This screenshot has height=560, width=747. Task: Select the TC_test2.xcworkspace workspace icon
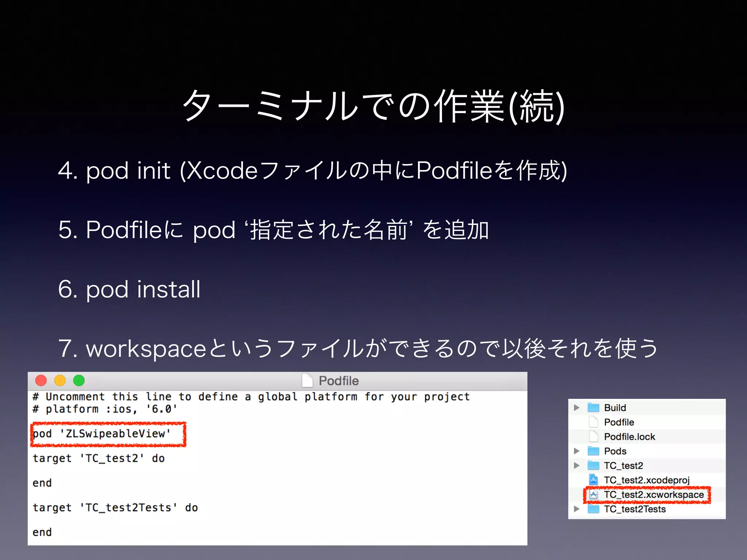pyautogui.click(x=593, y=495)
